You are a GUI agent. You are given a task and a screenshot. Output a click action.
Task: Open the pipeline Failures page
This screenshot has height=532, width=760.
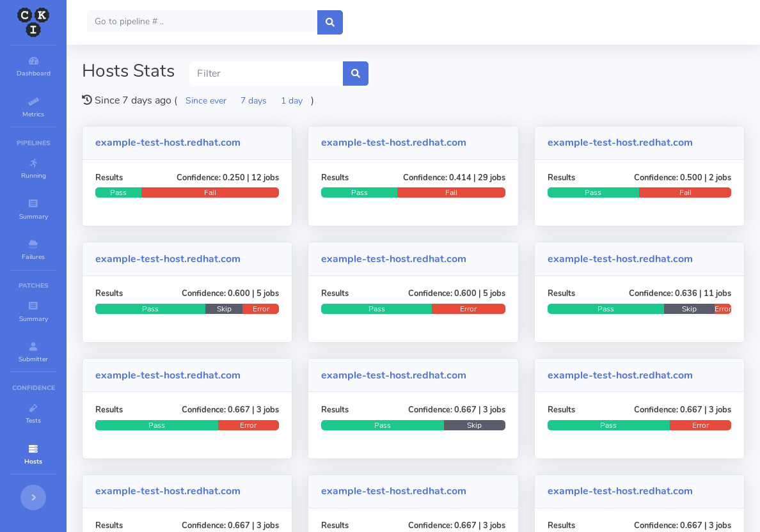(33, 250)
